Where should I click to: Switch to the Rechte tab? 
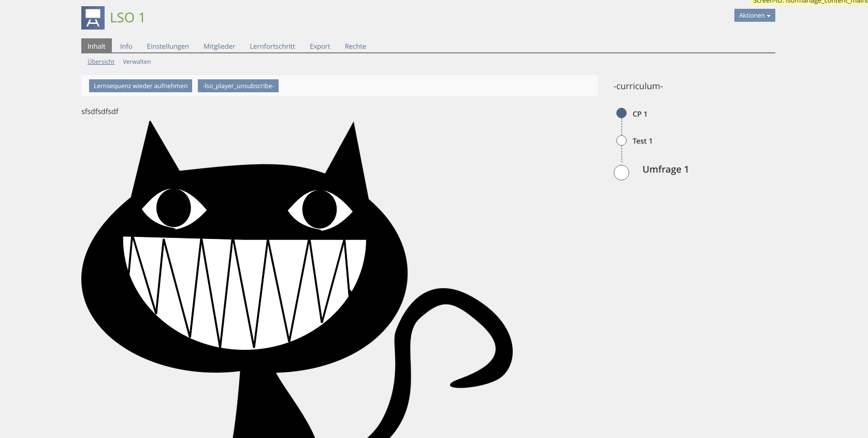point(355,46)
